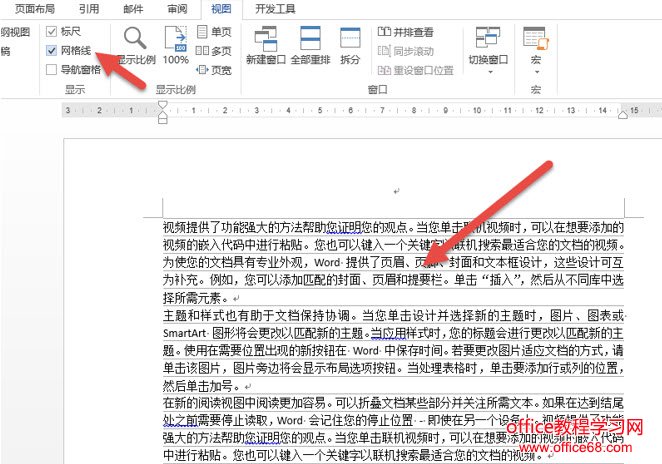Viewport: 662px width, 464px height.
Task: Select the 视图 view tab
Action: (221, 9)
